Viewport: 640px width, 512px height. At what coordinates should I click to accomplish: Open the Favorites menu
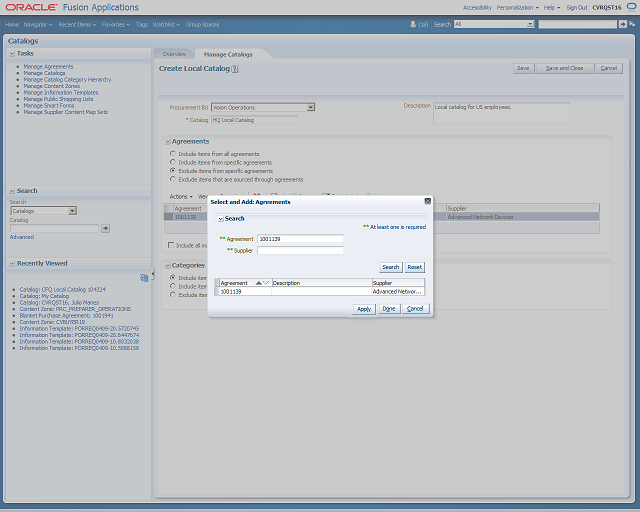[x=116, y=24]
